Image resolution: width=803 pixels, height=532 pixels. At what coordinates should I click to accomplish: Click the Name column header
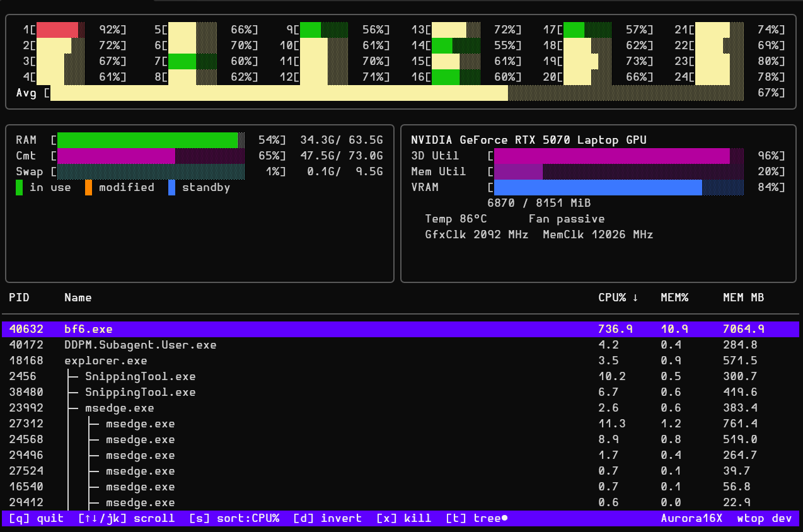pos(78,298)
